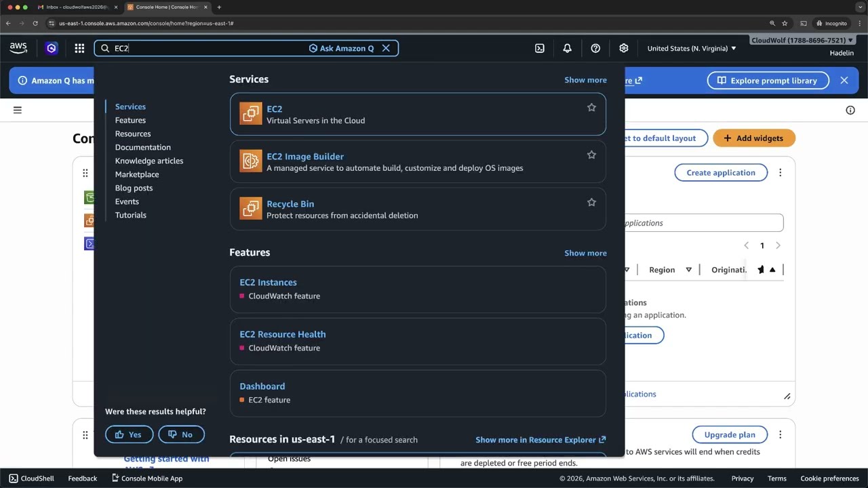Open the services grid menu icon
The image size is (868, 488).
(x=79, y=48)
